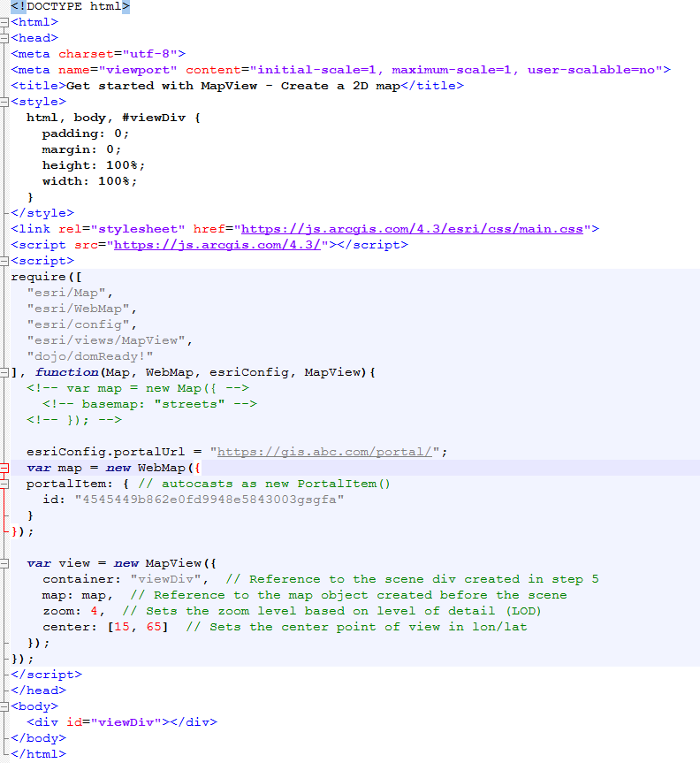Click the rel="stylesheet" attribute

click(122, 229)
